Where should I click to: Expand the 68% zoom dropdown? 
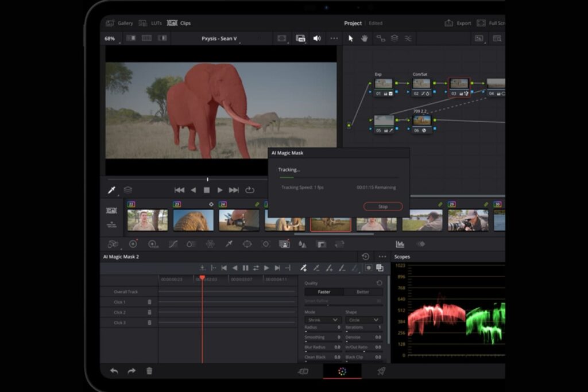(111, 38)
